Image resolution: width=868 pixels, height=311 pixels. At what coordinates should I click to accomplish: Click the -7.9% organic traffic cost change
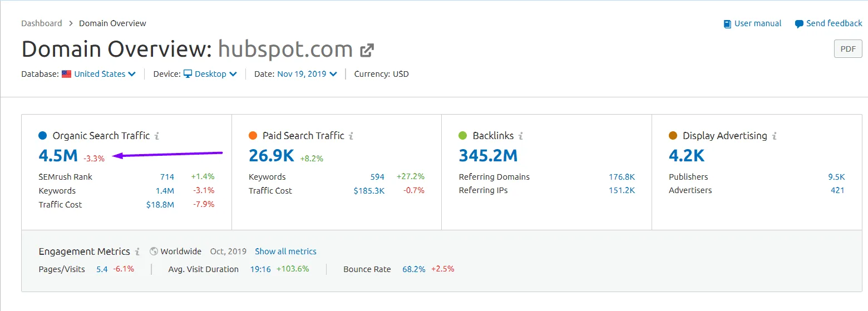pyautogui.click(x=203, y=205)
